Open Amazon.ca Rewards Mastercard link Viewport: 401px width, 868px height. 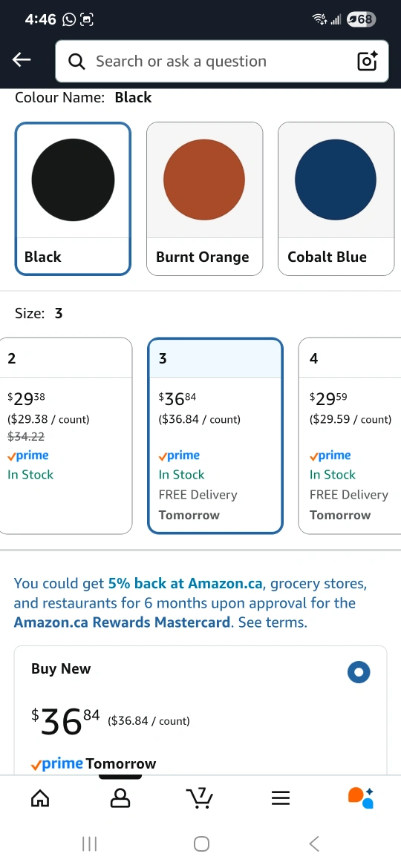click(122, 622)
